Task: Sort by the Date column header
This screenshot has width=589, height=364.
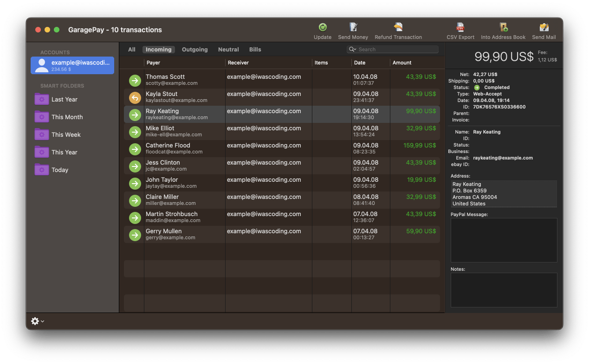Action: 371,63
